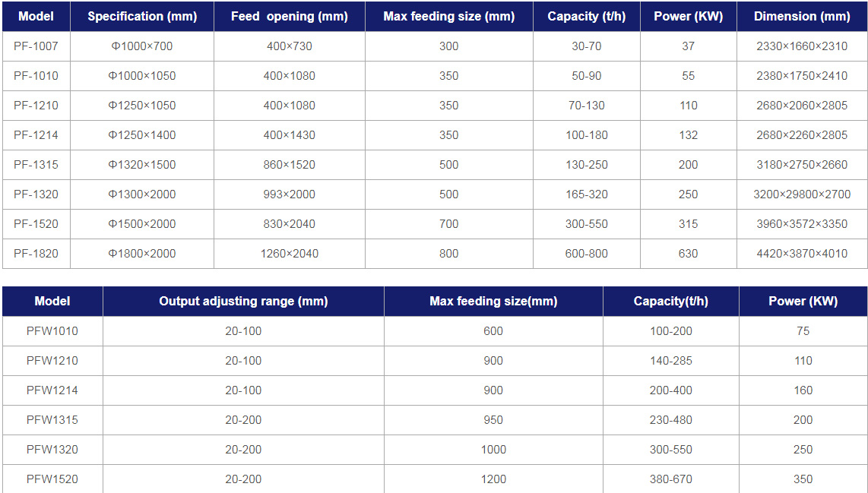This screenshot has height=493, width=868.
Task: Select the Dimension (mm) column header
Action: click(x=802, y=17)
